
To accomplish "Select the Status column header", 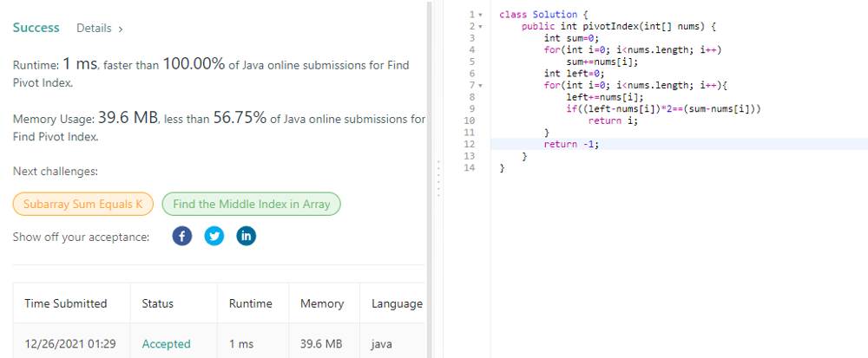I will (157, 303).
